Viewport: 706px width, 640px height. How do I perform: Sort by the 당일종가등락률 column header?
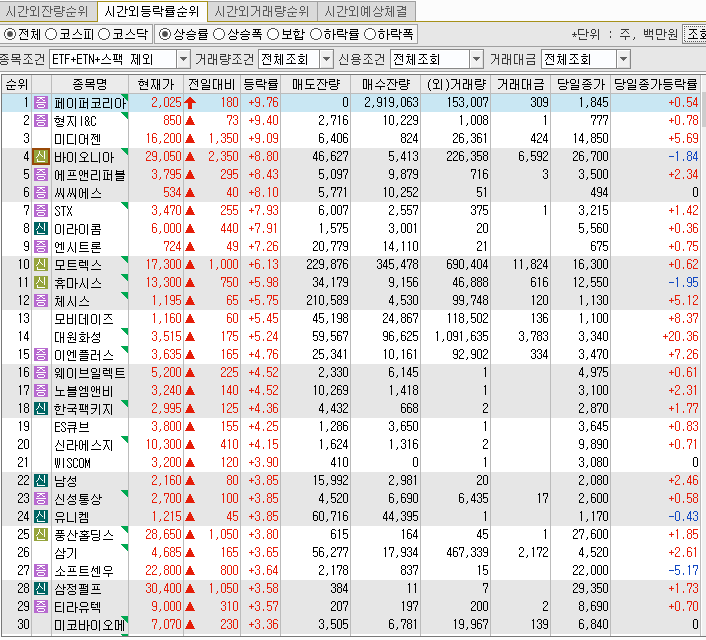655,84
